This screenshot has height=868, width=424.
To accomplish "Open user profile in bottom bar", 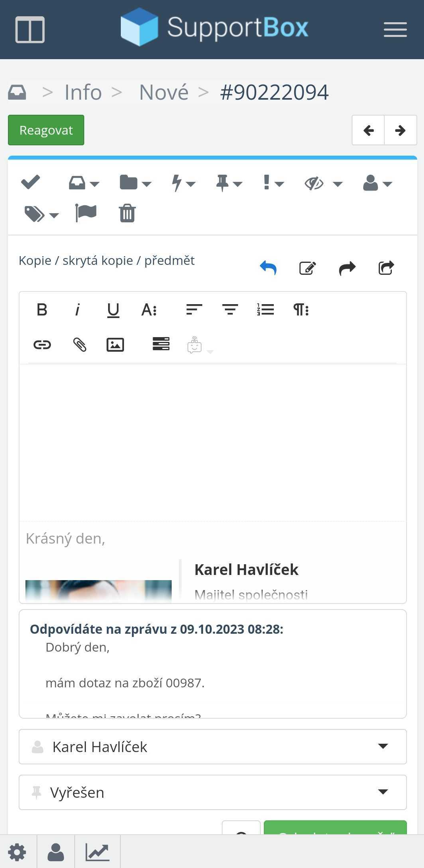I will point(56,852).
